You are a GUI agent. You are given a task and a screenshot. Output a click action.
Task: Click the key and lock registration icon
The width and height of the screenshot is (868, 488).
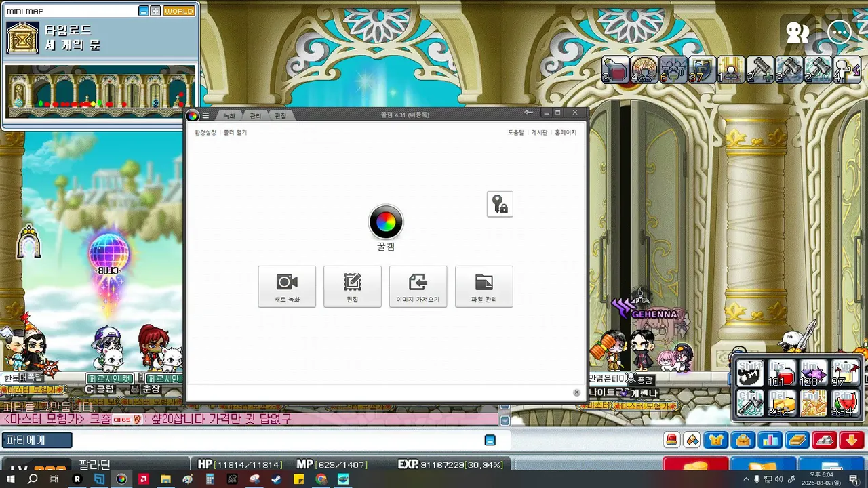coord(500,204)
